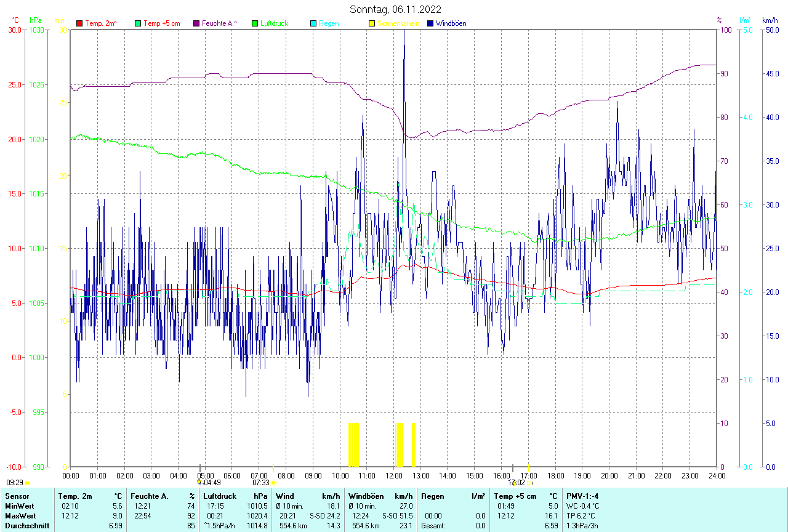The height and width of the screenshot is (532, 788).
Task: Click the MinWert row label
Action: (20, 506)
